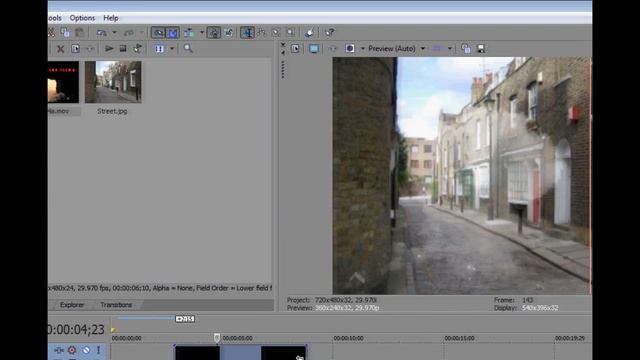640x360 pixels.
Task: Toggle the Overlays grid button
Action: point(437,49)
